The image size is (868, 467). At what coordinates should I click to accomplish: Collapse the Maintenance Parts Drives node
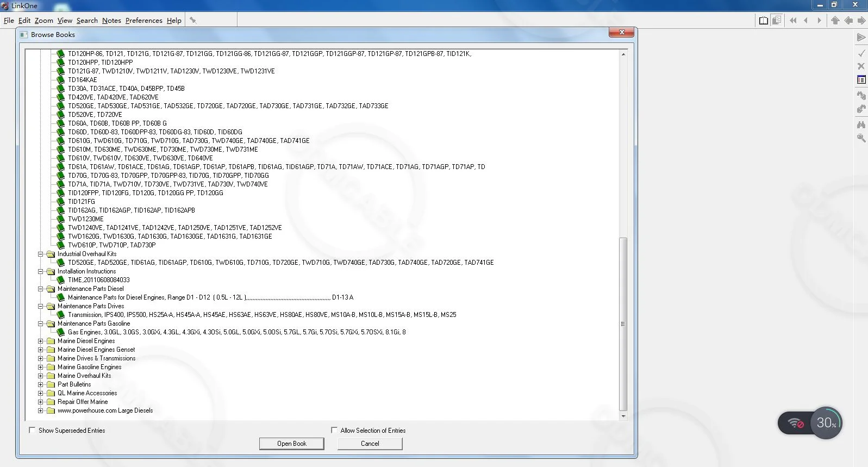point(40,306)
